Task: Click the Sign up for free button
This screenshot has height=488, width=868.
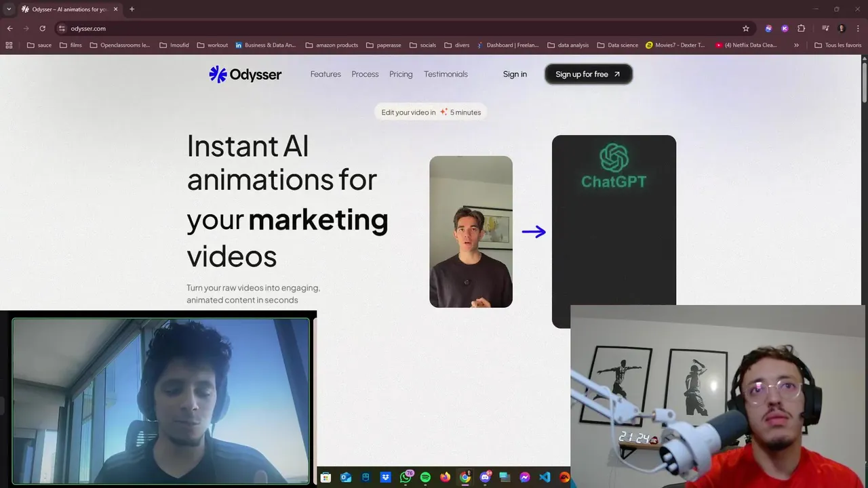Action: coord(589,74)
